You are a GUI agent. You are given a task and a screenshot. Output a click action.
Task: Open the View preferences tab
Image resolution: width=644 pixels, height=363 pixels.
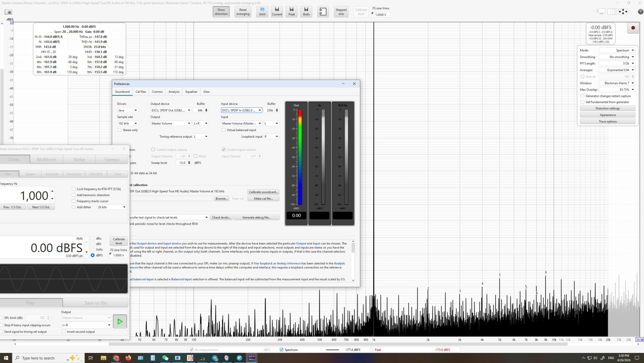pyautogui.click(x=206, y=92)
